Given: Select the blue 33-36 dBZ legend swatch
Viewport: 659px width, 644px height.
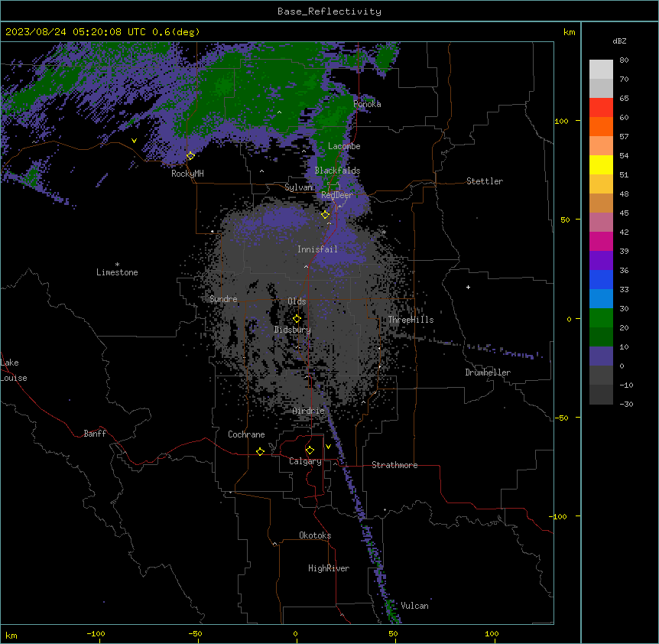Looking at the screenshot, I should 601,279.
